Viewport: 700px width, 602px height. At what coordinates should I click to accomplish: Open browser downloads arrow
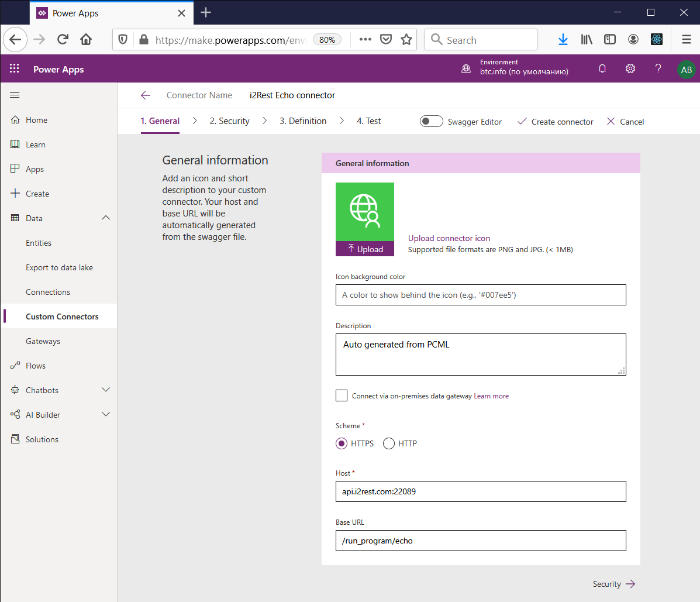563,40
